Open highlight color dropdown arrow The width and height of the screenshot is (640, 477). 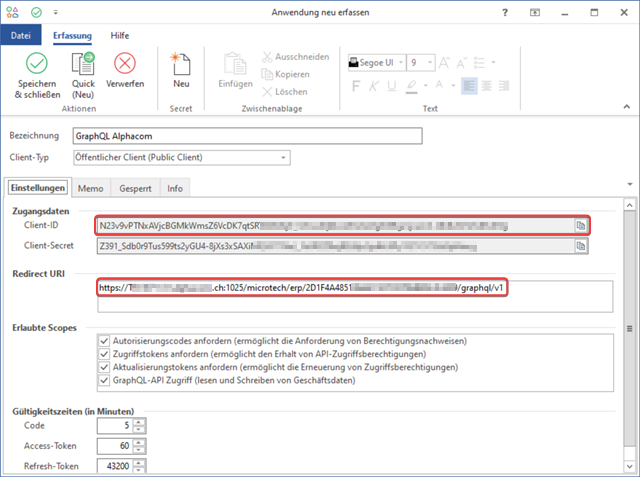coord(426,86)
